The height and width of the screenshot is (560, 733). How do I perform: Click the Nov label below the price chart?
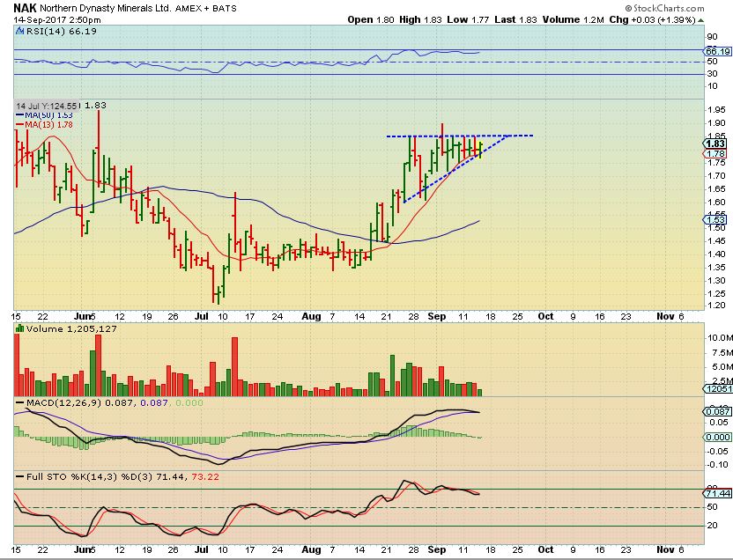coord(665,316)
